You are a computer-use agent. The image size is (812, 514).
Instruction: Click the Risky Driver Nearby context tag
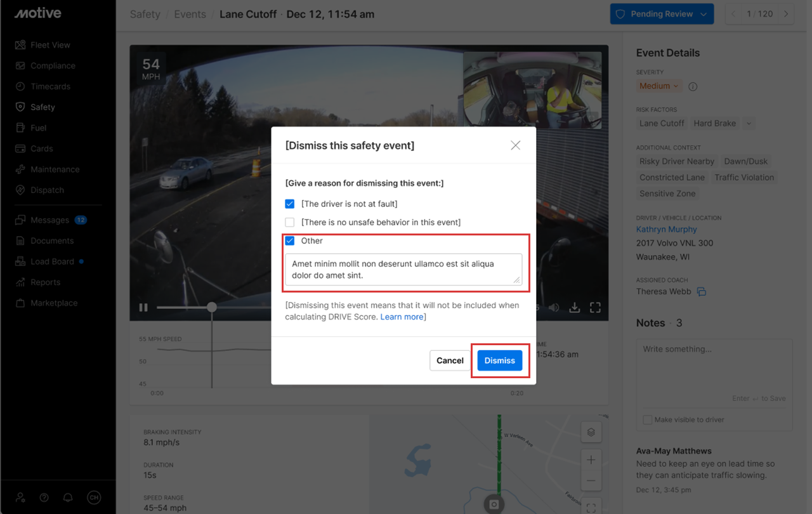[677, 161]
